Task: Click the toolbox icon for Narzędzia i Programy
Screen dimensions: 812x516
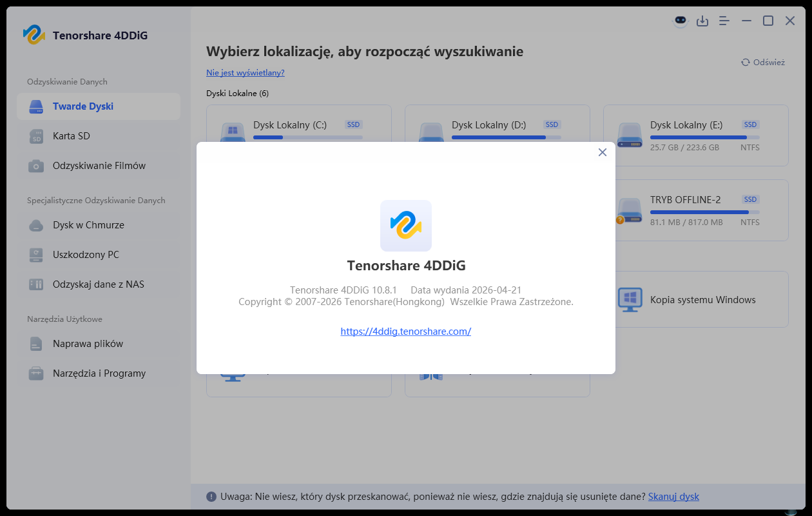Action: click(x=36, y=373)
